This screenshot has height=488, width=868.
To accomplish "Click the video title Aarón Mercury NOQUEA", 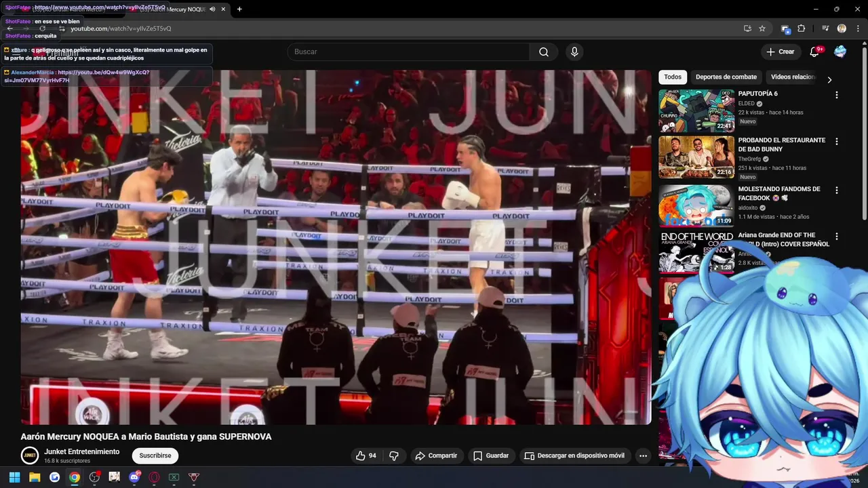I will point(146,436).
